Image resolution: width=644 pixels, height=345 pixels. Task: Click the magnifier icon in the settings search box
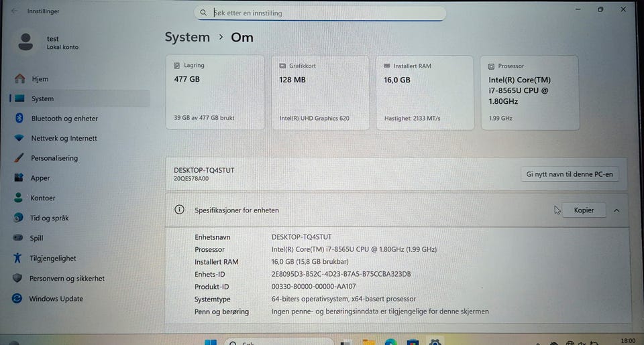(203, 13)
